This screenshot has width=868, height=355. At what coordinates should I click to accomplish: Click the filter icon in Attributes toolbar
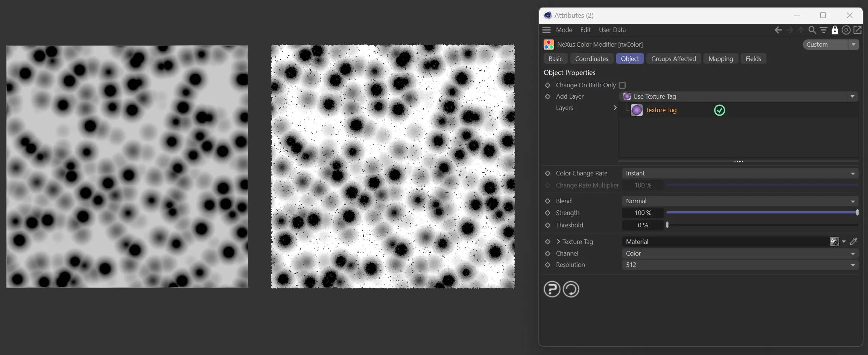pos(824,30)
